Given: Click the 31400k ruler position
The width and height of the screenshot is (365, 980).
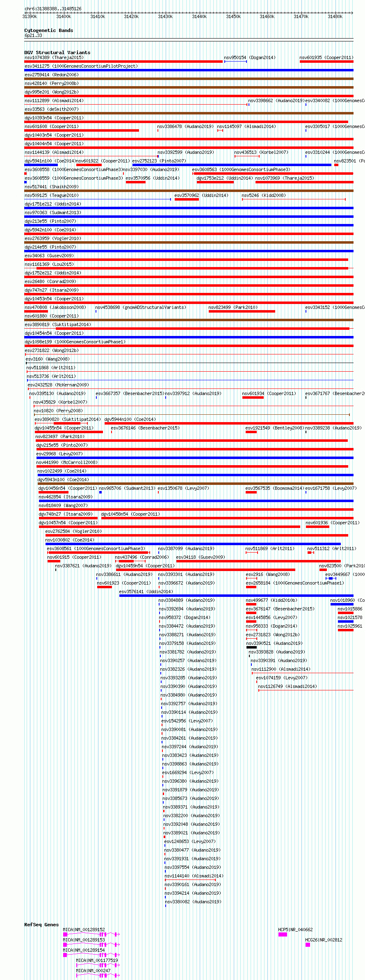Looking at the screenshot, I should pos(64,16).
